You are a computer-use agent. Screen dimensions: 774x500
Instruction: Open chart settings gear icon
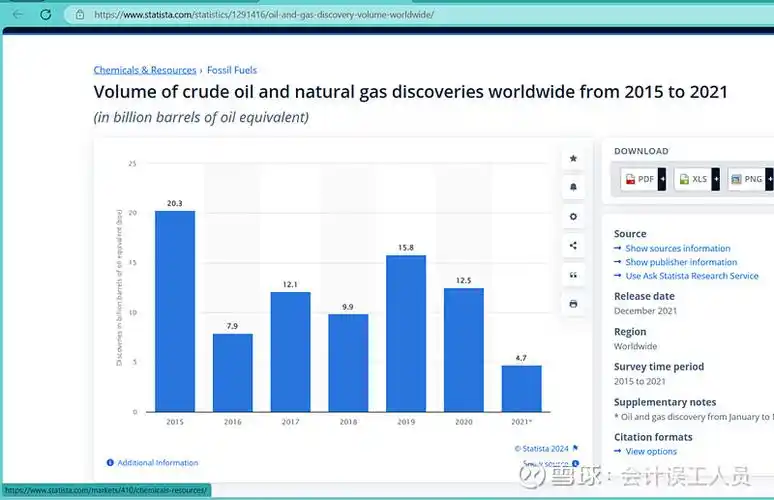pos(573,216)
